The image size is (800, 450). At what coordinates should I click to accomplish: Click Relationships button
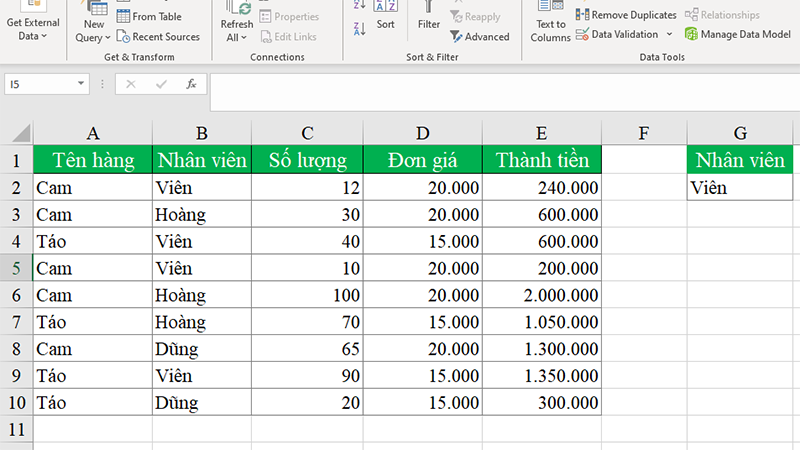coord(722,15)
